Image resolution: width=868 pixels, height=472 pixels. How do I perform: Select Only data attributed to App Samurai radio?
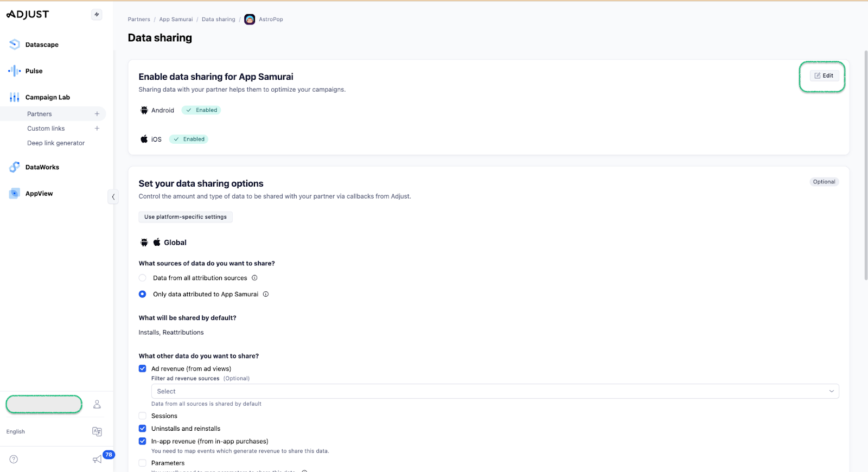[143, 294]
